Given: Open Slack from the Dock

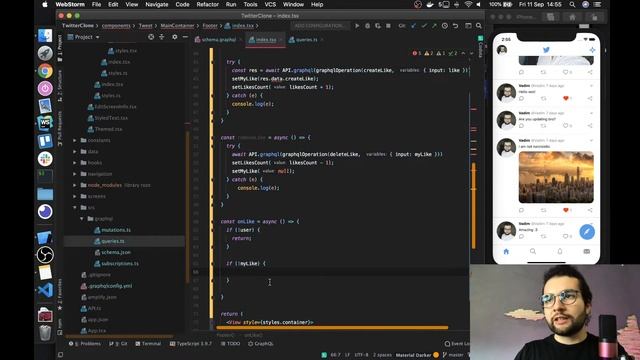Looking at the screenshot, I should pyautogui.click(x=45, y=159).
